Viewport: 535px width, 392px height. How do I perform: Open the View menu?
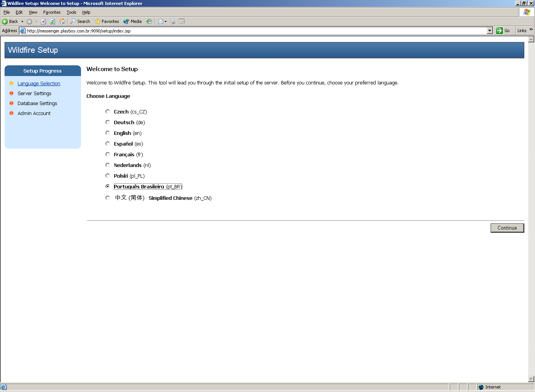coord(33,12)
